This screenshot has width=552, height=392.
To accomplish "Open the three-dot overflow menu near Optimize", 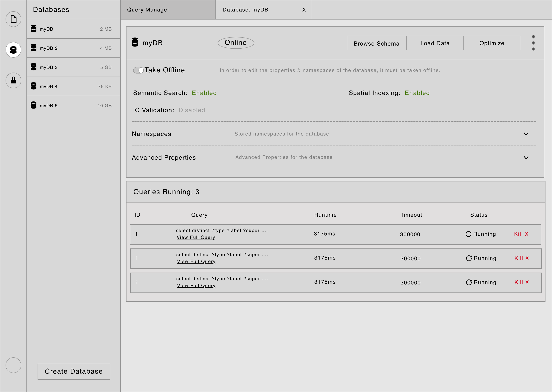I will [x=533, y=43].
